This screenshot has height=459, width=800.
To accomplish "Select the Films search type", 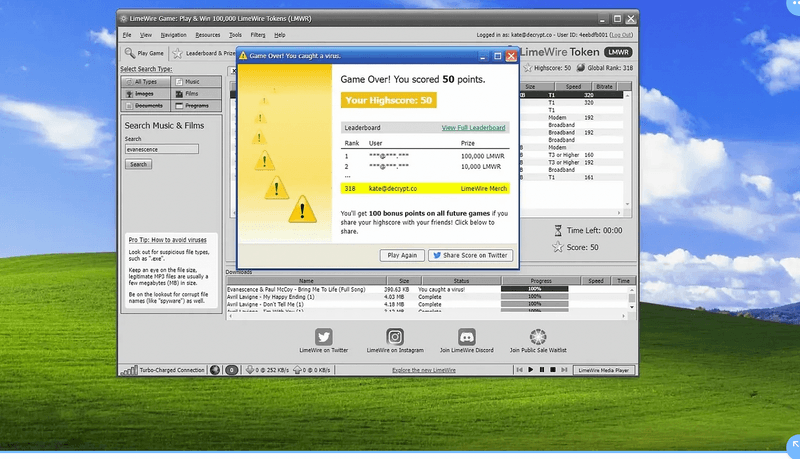I will (x=196, y=94).
